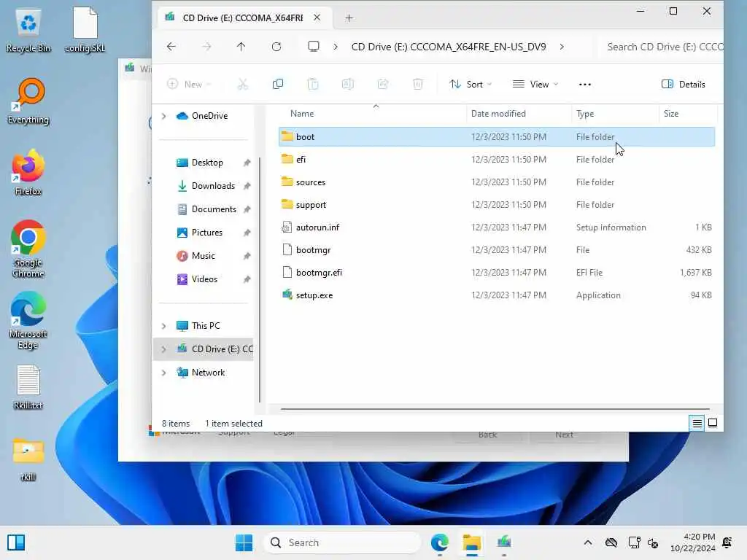The width and height of the screenshot is (747, 560).
Task: Open Microsoft Edge from taskbar
Action: 439,542
